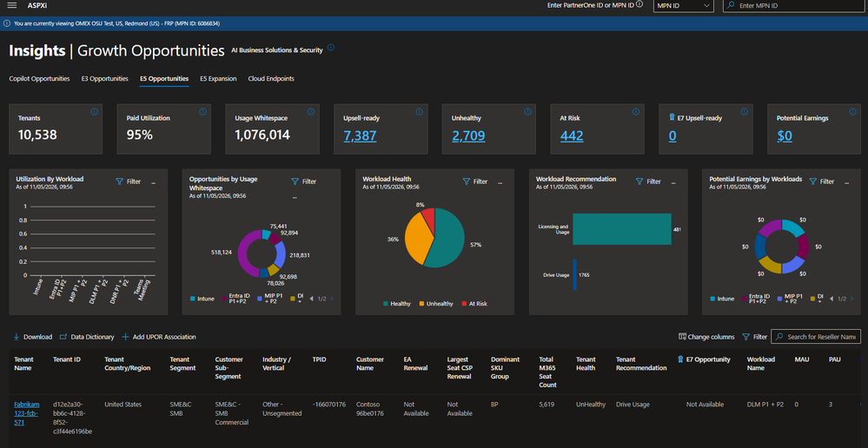Open the 442 At Risk link

572,135
